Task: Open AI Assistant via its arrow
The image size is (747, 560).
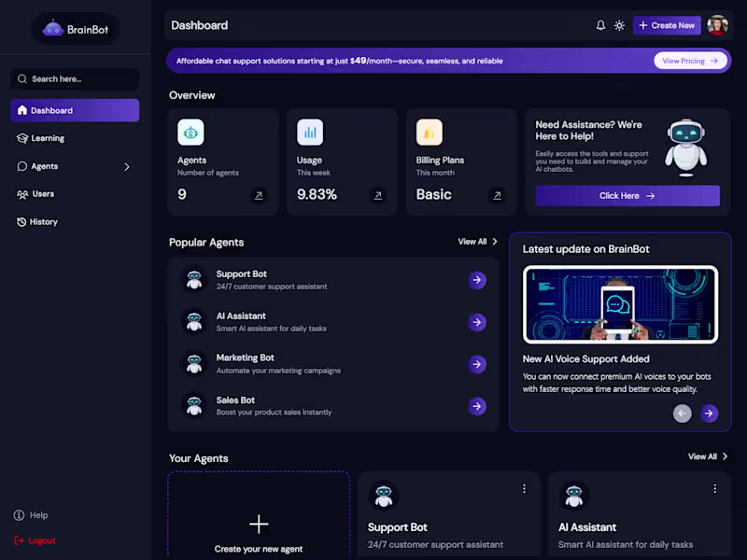Action: (477, 322)
